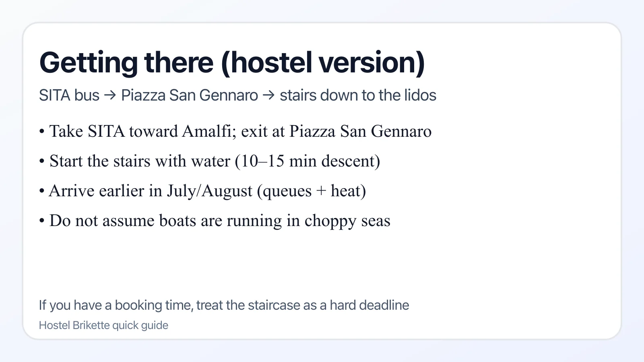Select the "Getting there (hostel version)" title
Viewport: 644px width, 362px height.
pos(232,63)
